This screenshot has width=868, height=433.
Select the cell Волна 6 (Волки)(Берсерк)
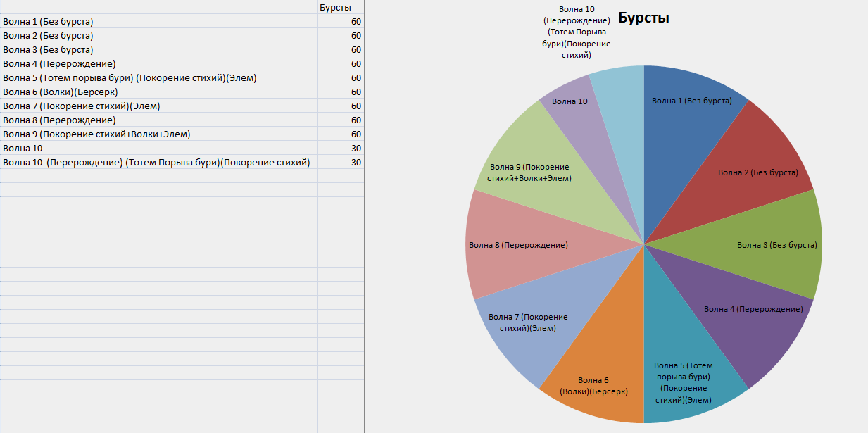[x=159, y=92]
